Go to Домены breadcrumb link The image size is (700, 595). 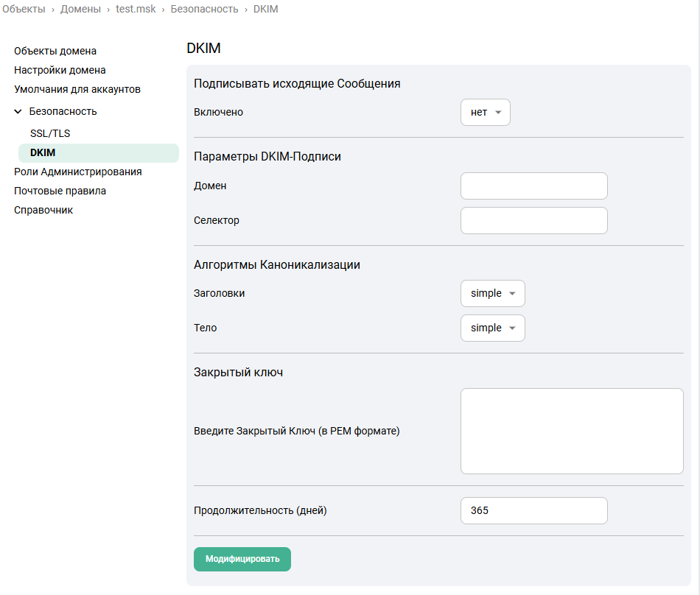click(80, 9)
